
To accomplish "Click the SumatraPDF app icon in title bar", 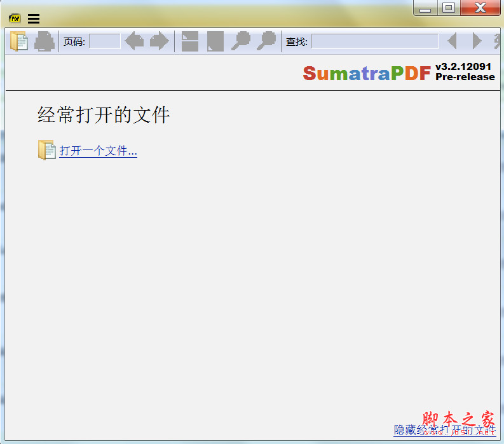I will click(x=15, y=18).
